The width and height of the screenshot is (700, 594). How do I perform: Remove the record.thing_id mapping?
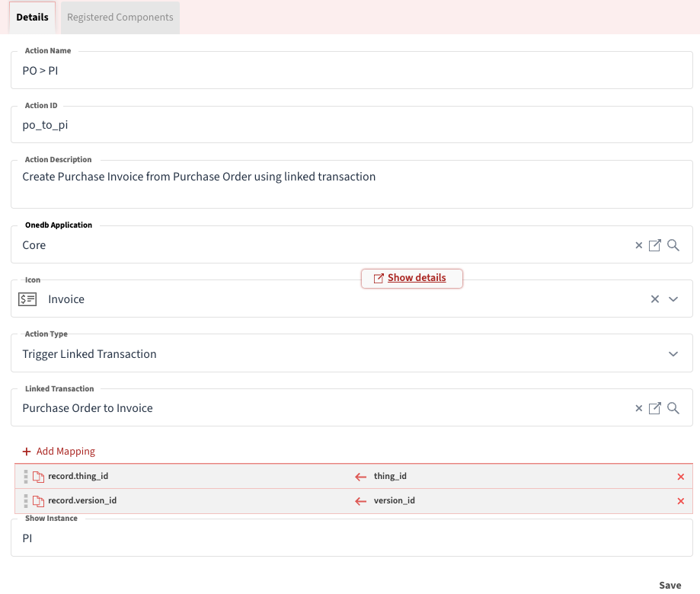pos(680,476)
